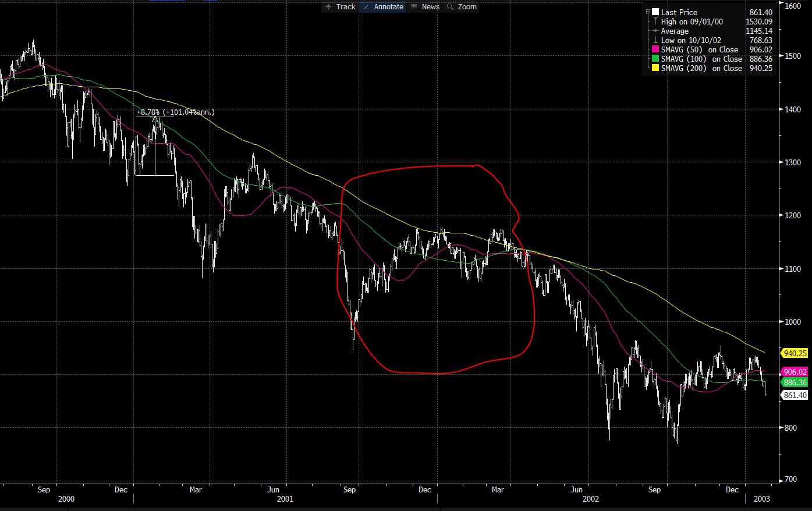Screen dimensions: 812x511
Task: Click the Annotate pencil icon
Action: [367, 7]
